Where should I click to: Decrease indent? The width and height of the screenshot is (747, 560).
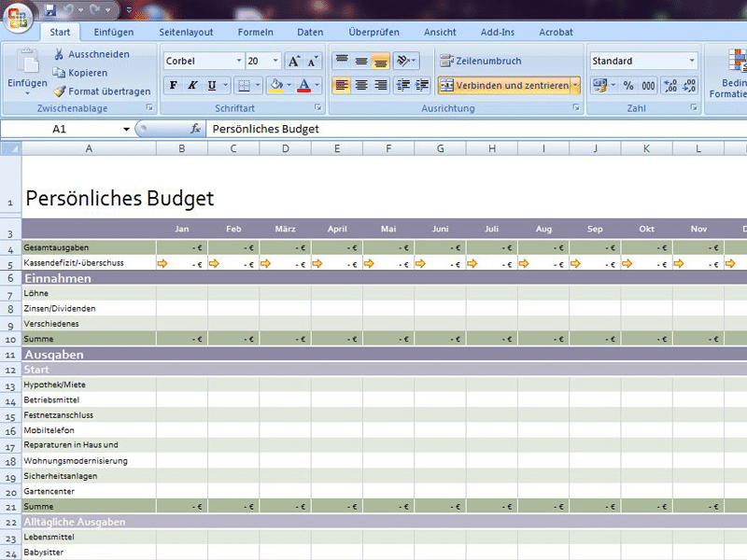tap(403, 85)
